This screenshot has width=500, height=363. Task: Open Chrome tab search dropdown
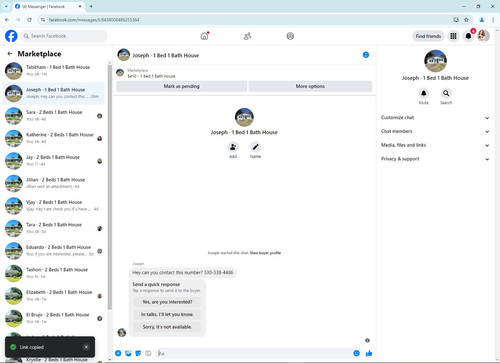click(6, 6)
